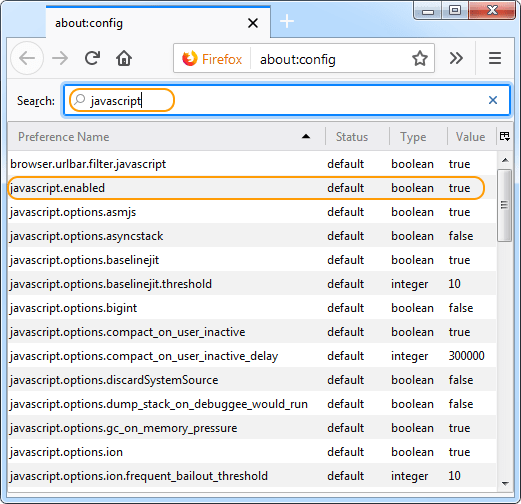Bookmark this page with the star icon
The width and height of the screenshot is (521, 504).
click(x=420, y=58)
